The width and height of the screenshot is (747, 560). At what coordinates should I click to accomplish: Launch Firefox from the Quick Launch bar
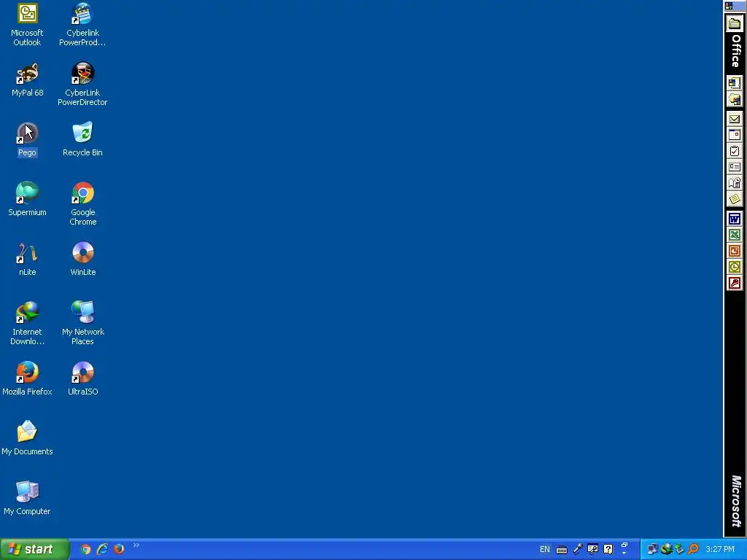click(119, 549)
